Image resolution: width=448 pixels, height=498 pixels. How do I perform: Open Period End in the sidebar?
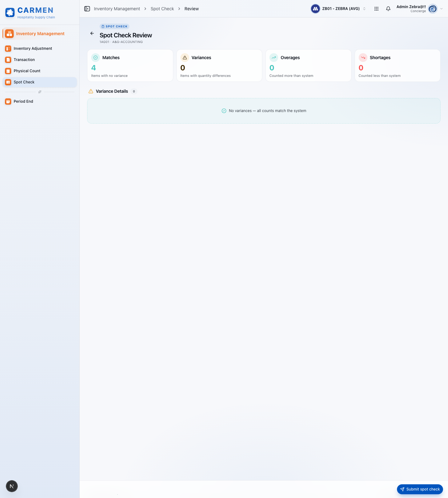tap(40, 101)
